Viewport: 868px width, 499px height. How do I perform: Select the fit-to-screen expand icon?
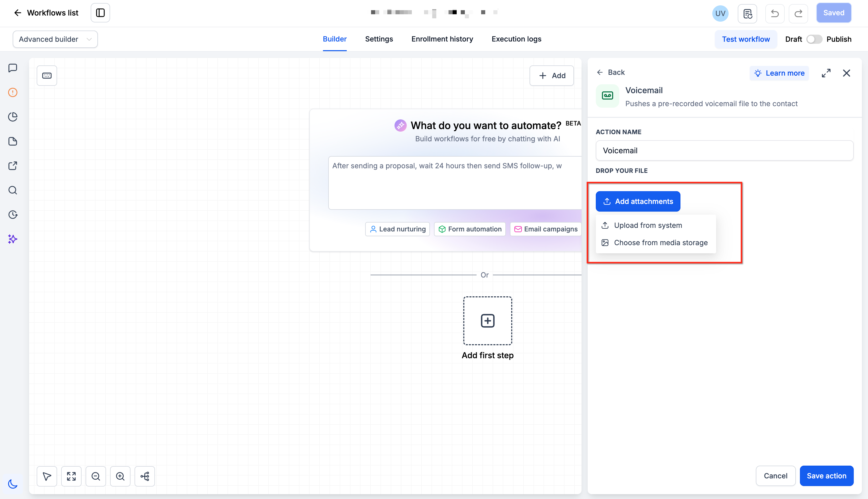(x=71, y=476)
